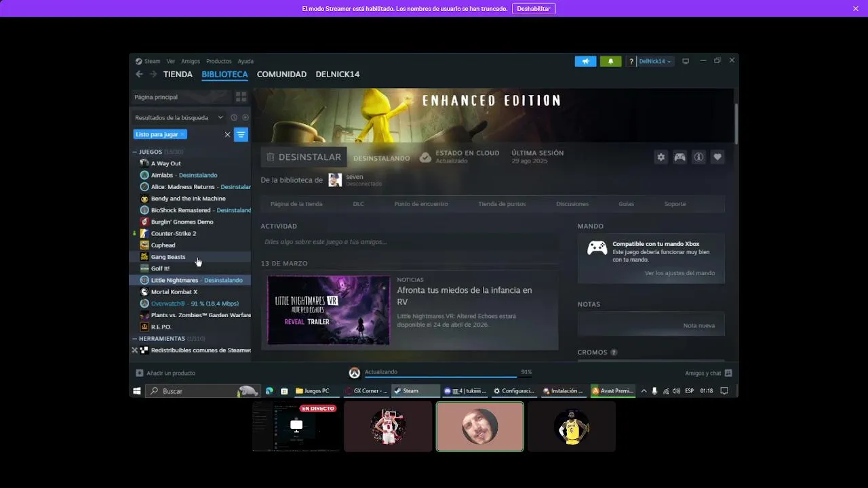Show hidden tray icons chevron
The width and height of the screenshot is (868, 488).
point(644,391)
